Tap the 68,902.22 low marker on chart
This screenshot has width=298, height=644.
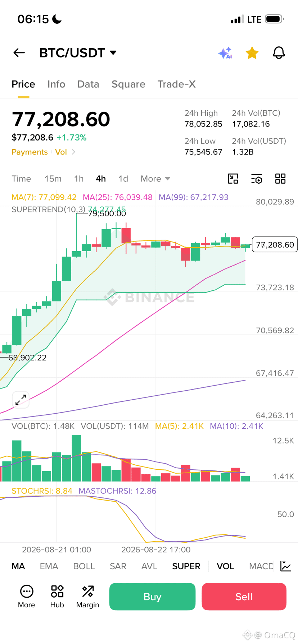[27, 358]
